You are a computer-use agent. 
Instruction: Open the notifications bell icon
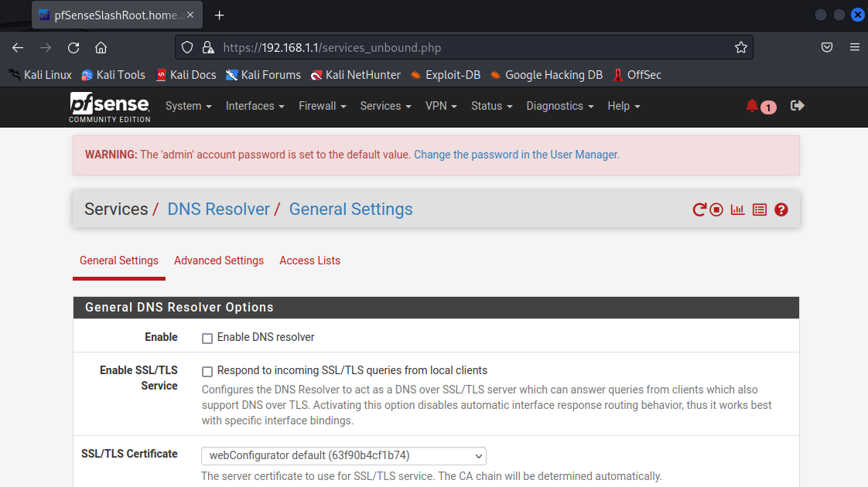coord(752,106)
